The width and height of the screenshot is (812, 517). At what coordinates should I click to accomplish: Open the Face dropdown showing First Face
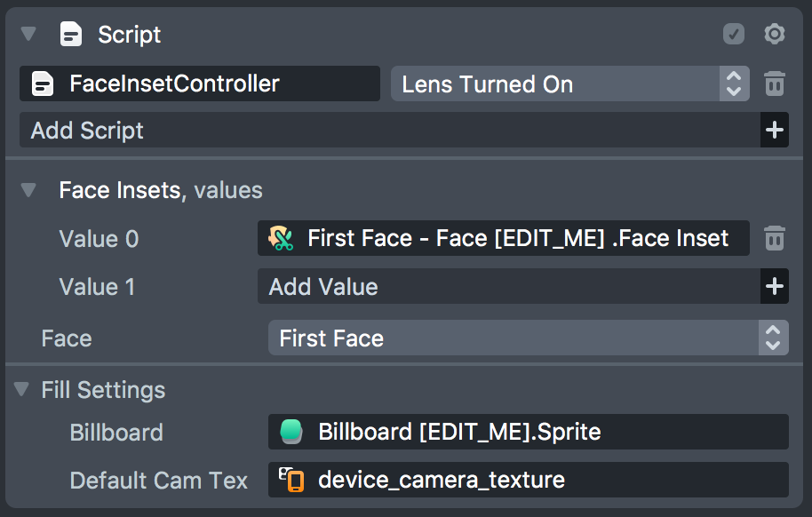(x=528, y=338)
